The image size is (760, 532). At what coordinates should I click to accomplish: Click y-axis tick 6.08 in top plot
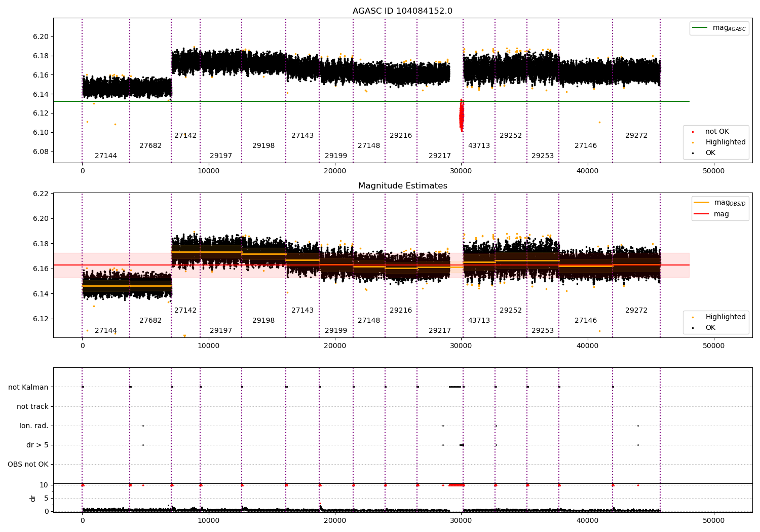click(42, 152)
